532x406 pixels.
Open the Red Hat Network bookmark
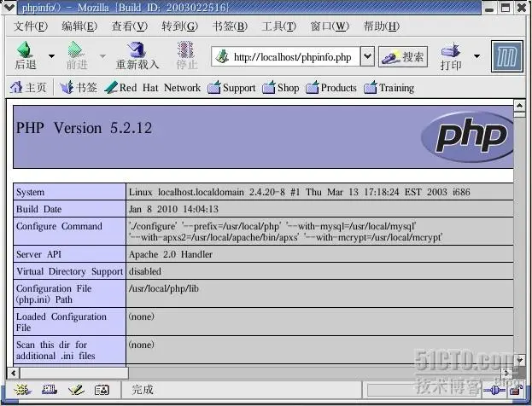click(152, 88)
